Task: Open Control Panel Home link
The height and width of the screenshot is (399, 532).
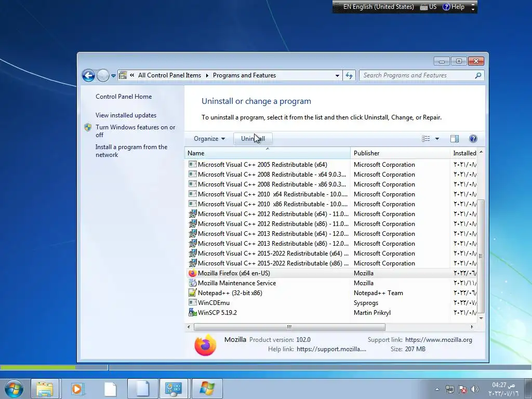Action: pyautogui.click(x=124, y=96)
